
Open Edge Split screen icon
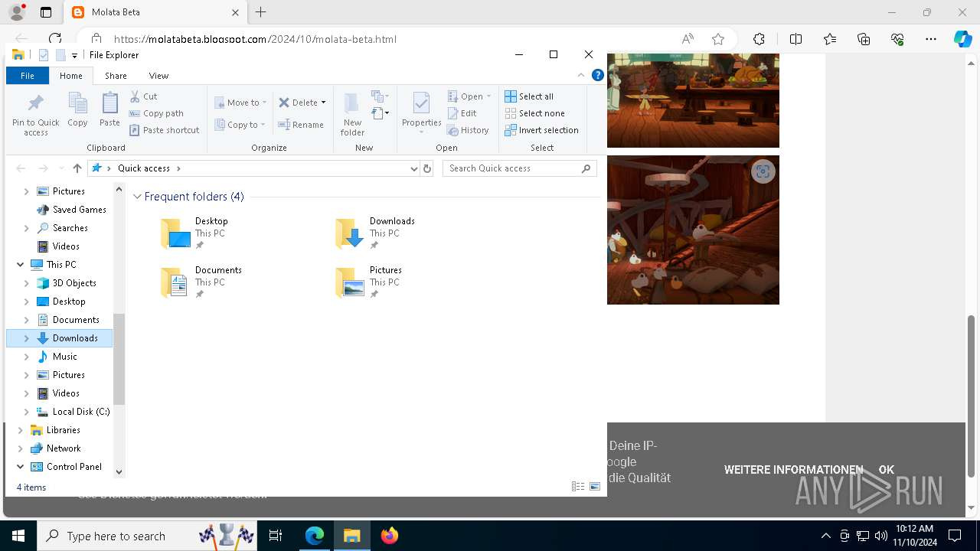point(795,39)
